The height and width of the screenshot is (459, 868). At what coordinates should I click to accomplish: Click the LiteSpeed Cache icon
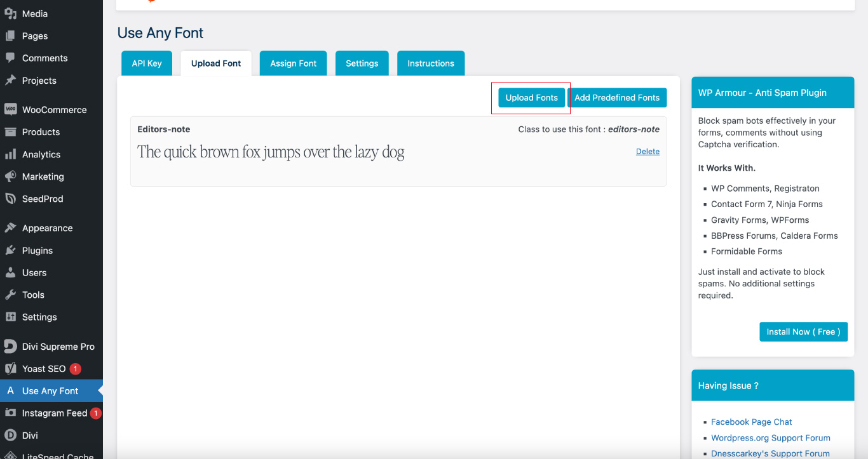[10, 455]
